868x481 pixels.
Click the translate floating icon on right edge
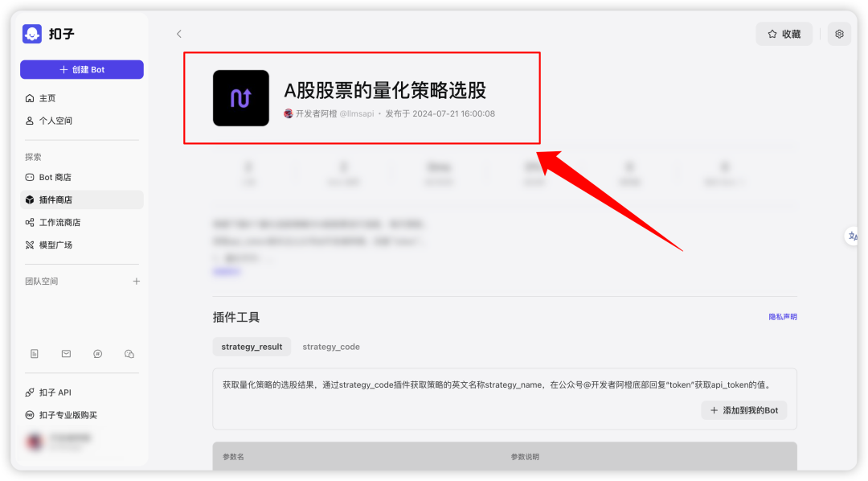tap(853, 236)
